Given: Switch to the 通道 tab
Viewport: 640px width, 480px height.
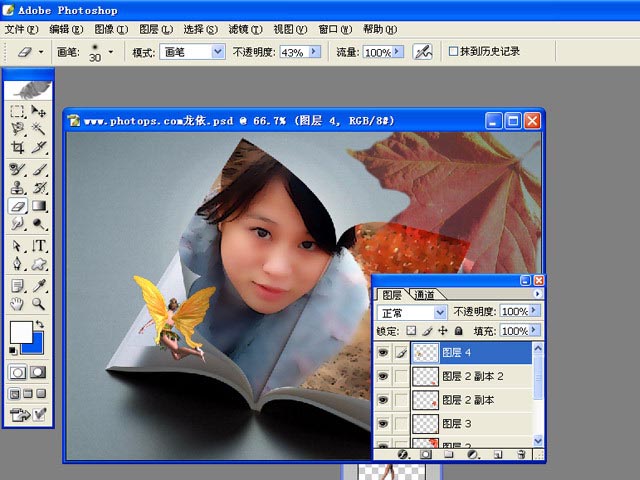Looking at the screenshot, I should (424, 295).
